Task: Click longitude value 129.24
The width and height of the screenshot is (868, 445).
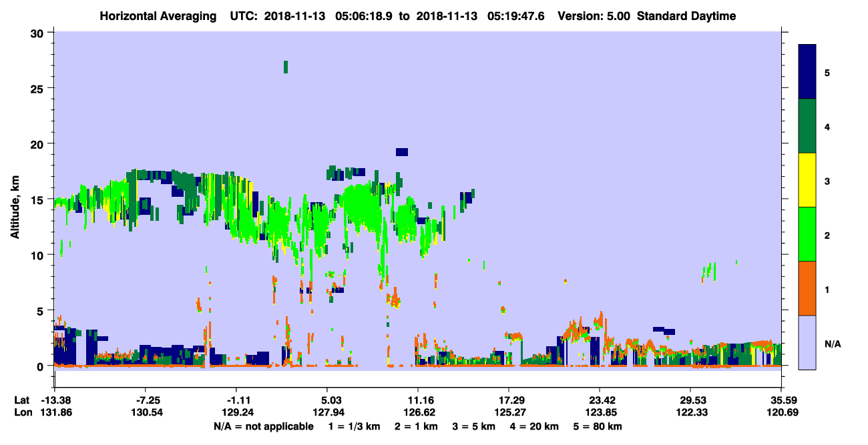Action: click(x=236, y=413)
